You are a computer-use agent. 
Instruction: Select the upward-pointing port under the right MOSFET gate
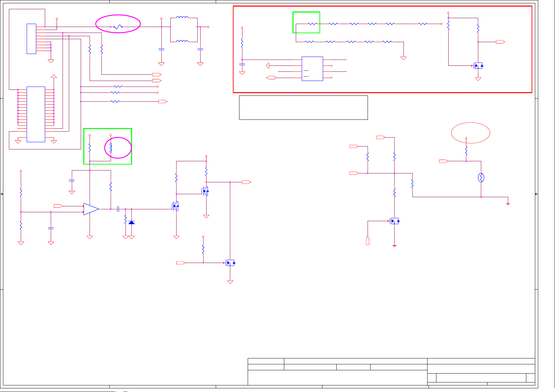368,241
